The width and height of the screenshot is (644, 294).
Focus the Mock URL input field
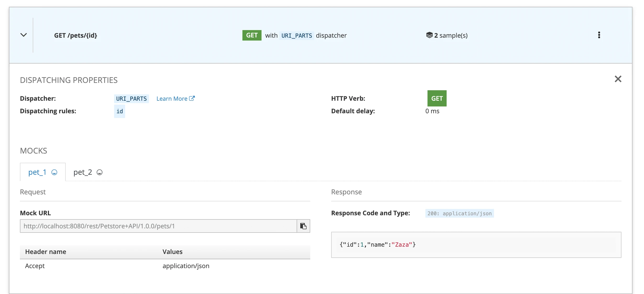point(158,226)
